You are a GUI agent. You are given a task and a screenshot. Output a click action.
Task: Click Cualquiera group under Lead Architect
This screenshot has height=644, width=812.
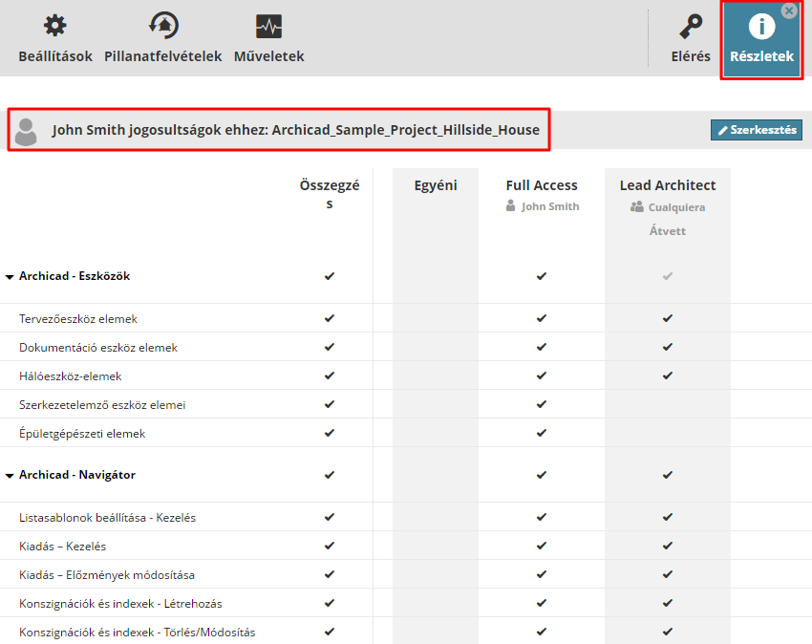pyautogui.click(x=668, y=207)
